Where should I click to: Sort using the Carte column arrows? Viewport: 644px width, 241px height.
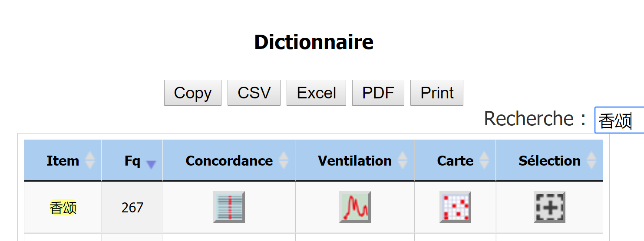(x=484, y=161)
